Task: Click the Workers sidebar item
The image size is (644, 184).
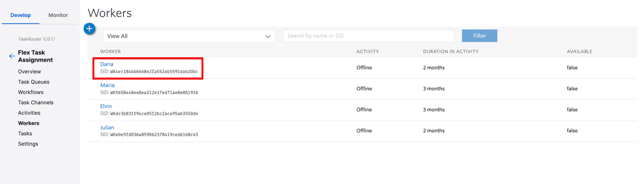Action: coord(29,123)
